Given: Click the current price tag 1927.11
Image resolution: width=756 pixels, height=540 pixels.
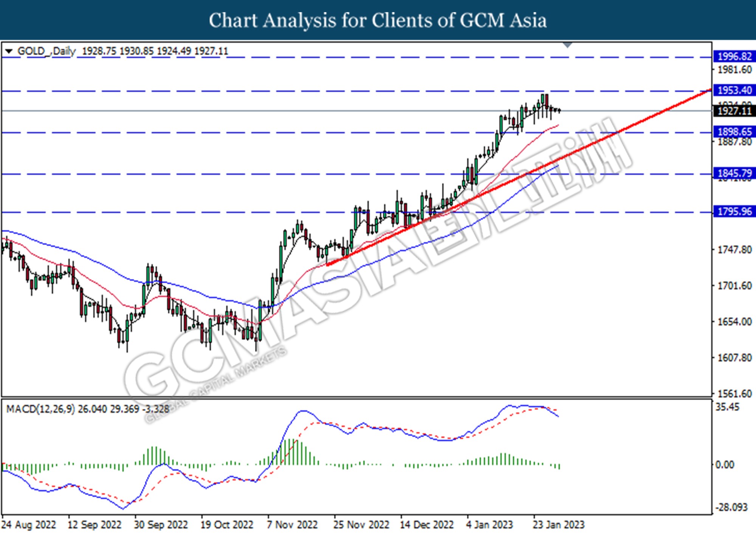Looking at the screenshot, I should point(734,111).
